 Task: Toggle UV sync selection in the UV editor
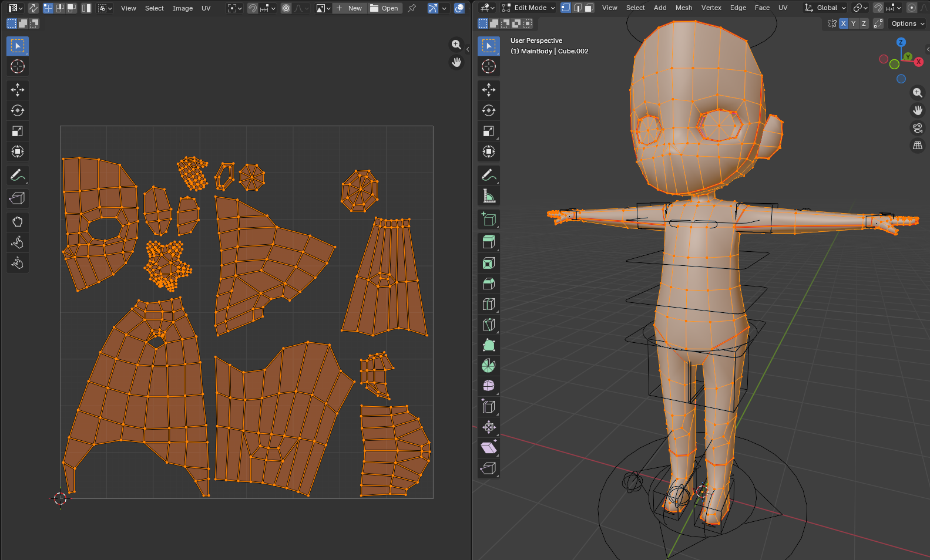click(33, 8)
